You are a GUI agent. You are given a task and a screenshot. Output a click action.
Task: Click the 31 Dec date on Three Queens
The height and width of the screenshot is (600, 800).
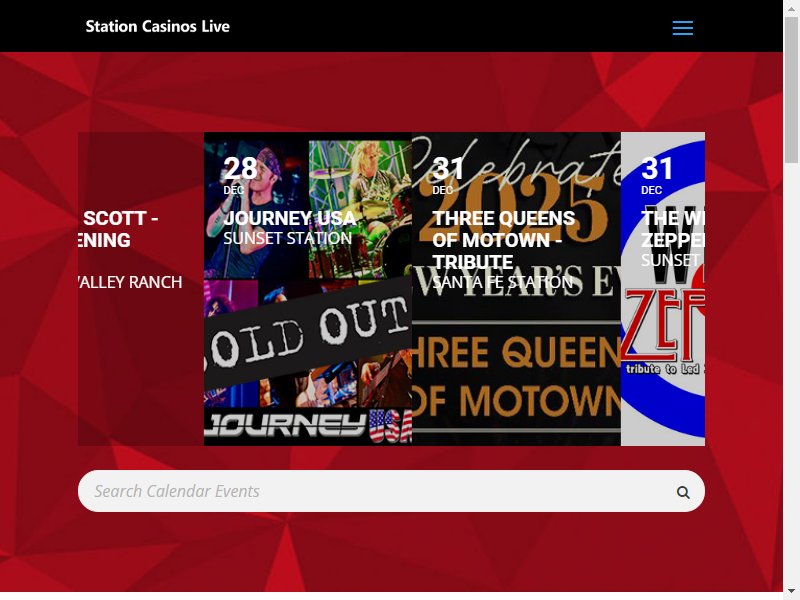[448, 175]
